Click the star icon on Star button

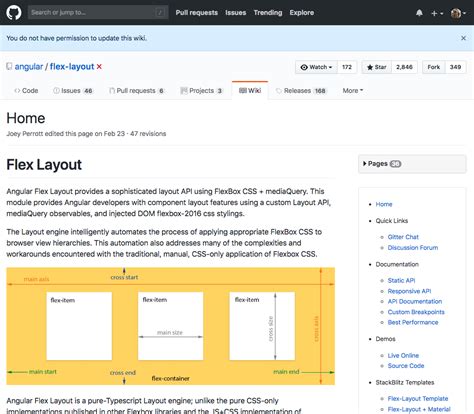click(x=370, y=67)
